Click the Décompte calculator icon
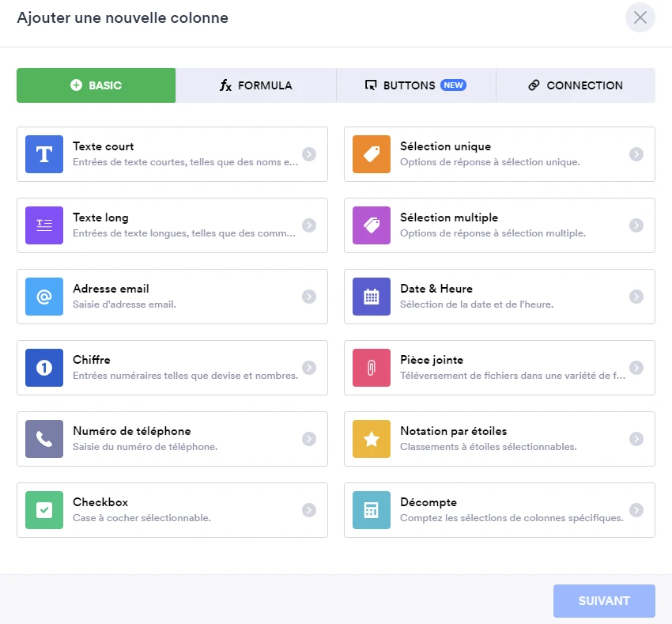 372,510
